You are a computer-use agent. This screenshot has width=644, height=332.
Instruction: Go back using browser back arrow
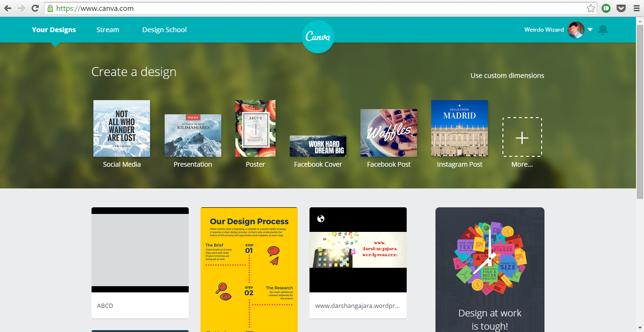pyautogui.click(x=8, y=8)
